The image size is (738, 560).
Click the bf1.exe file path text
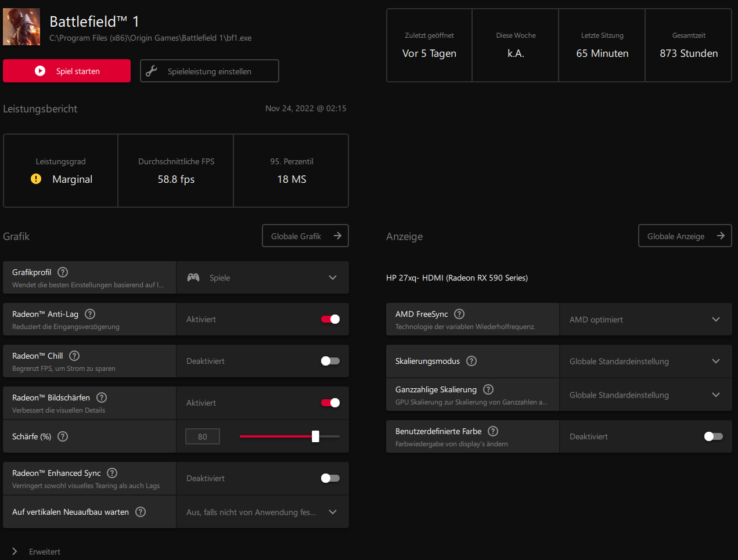pyautogui.click(x=150, y=38)
